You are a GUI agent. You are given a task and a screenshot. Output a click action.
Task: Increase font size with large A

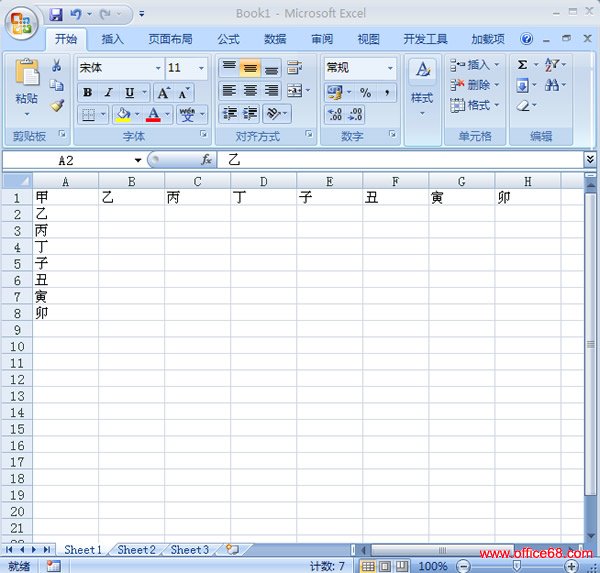[x=163, y=93]
